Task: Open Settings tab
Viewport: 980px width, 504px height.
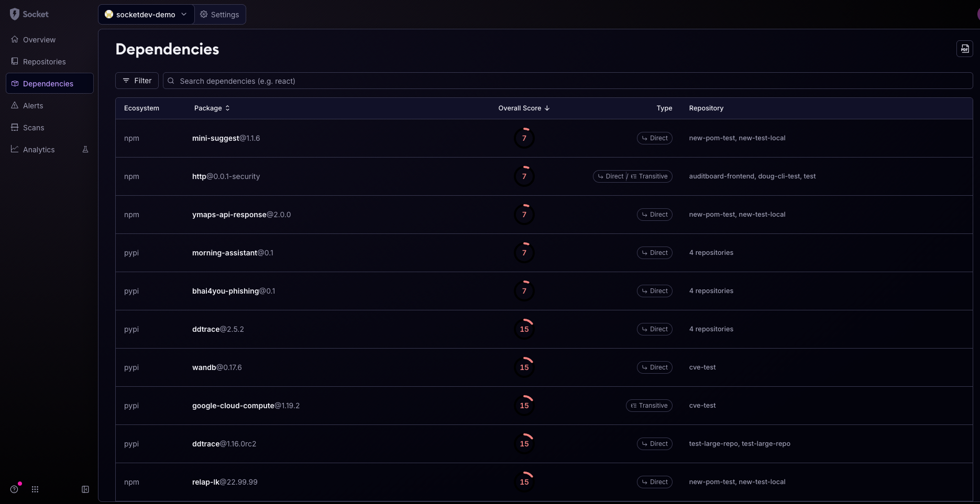Action: click(220, 15)
